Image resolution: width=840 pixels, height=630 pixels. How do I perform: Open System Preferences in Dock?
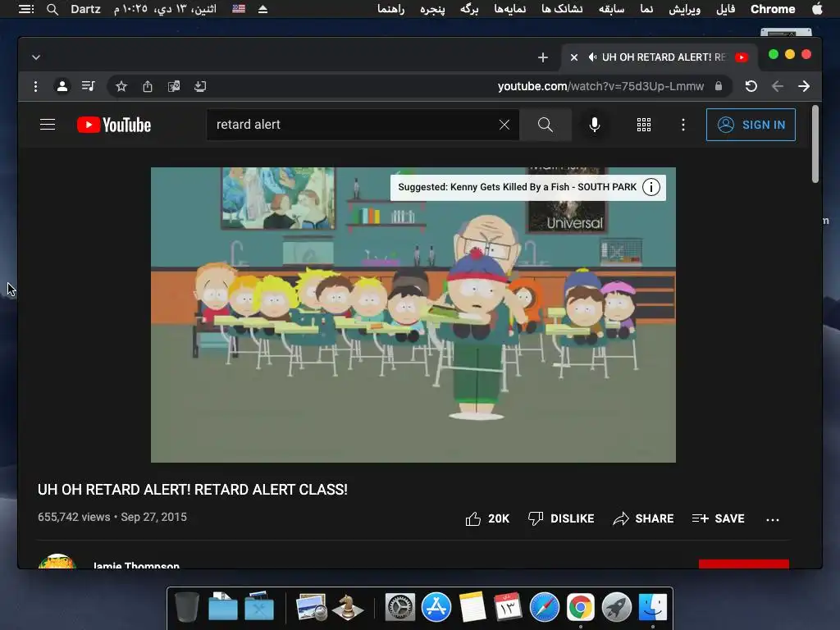coord(400,607)
